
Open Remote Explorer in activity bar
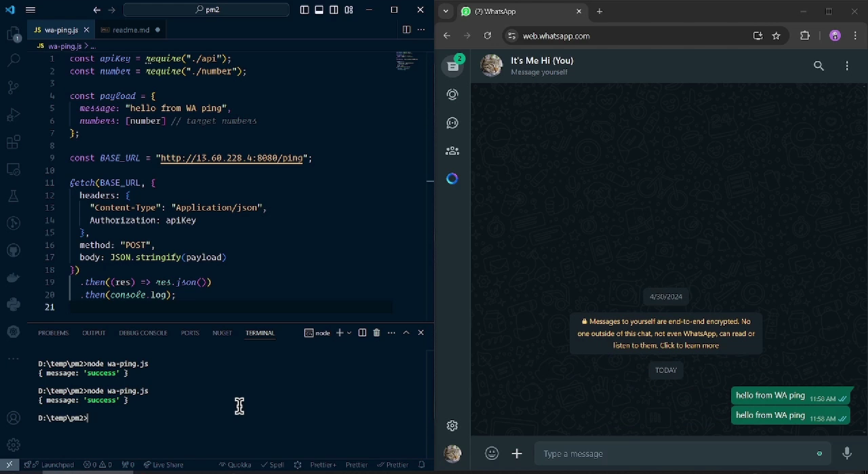[14, 169]
